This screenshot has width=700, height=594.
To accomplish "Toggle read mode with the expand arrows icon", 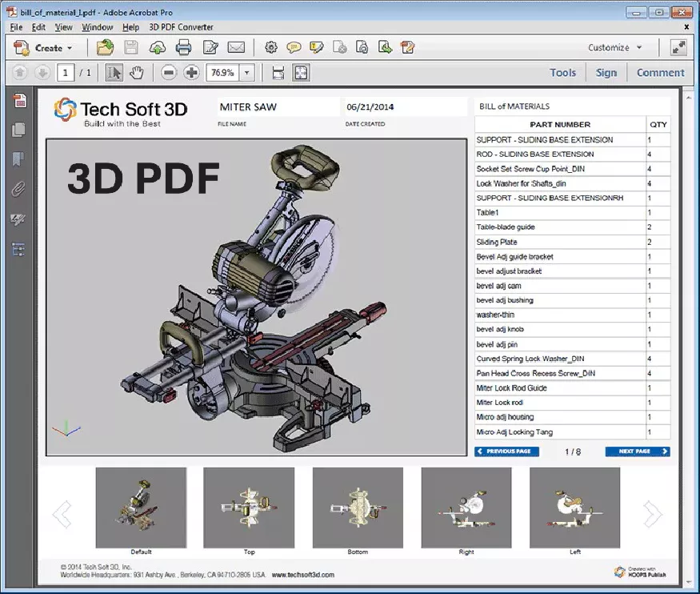I will point(678,48).
